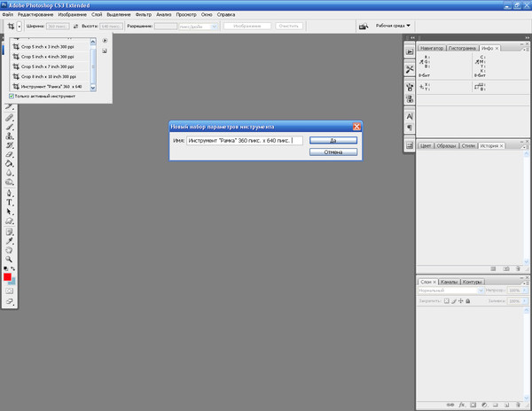This screenshot has width=532, height=411.
Task: Open the Layer Comps panel icon in dock
Action: pyautogui.click(x=410, y=145)
